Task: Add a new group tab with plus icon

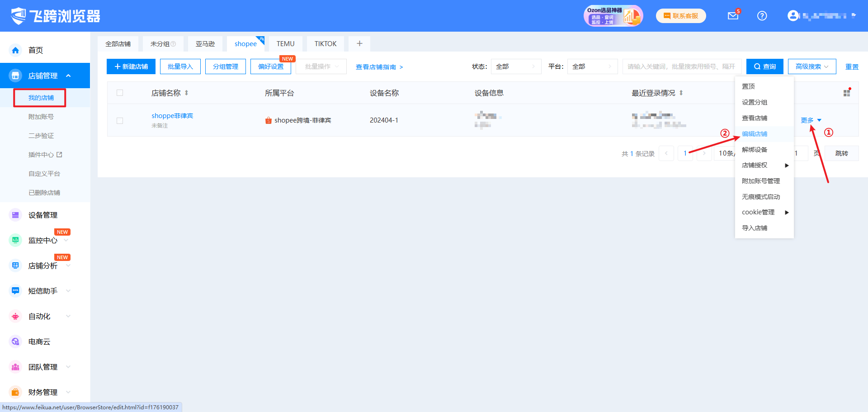Action: pyautogui.click(x=359, y=44)
